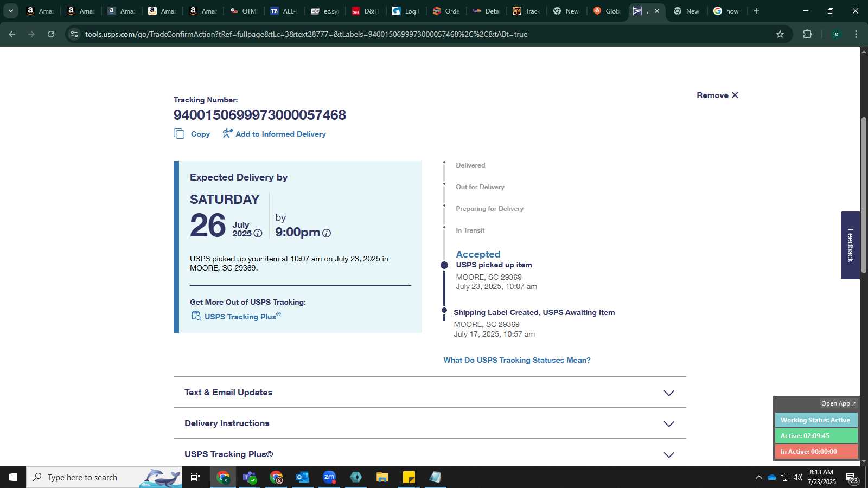868x488 pixels.
Task: Open the tab search dropdown arrow
Action: coord(10,11)
